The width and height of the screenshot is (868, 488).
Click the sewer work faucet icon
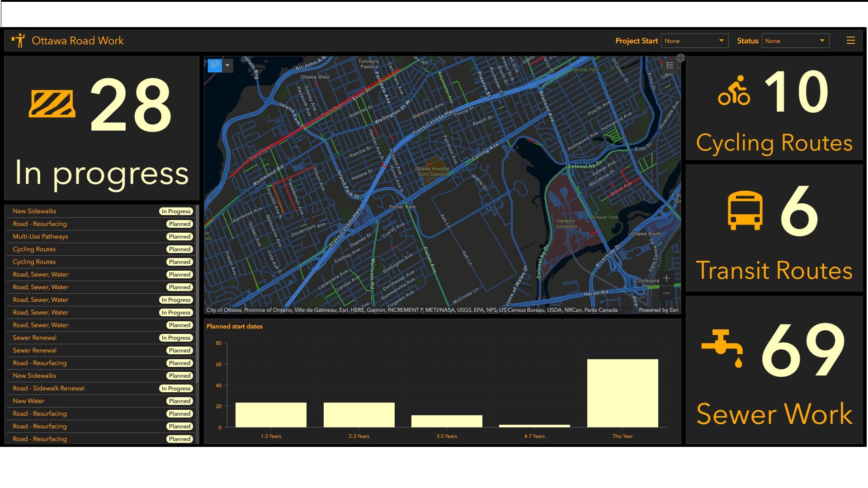point(722,348)
